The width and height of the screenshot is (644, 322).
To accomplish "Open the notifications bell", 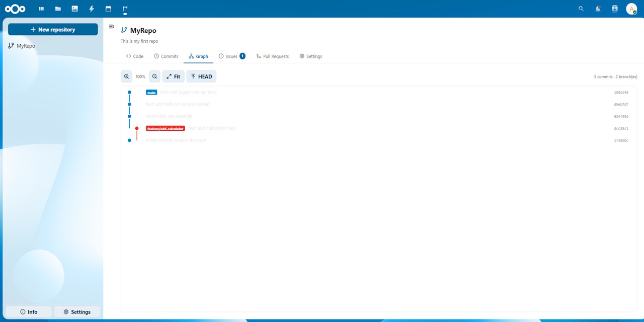I will 598,9.
